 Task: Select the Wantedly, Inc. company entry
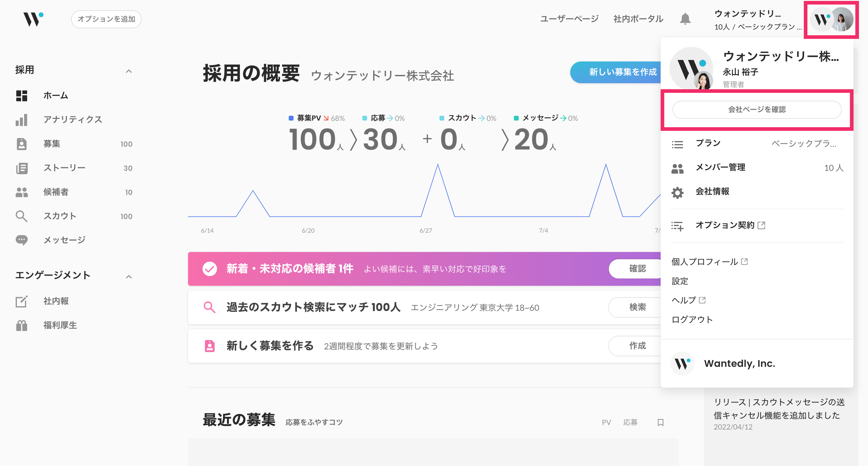click(x=739, y=364)
